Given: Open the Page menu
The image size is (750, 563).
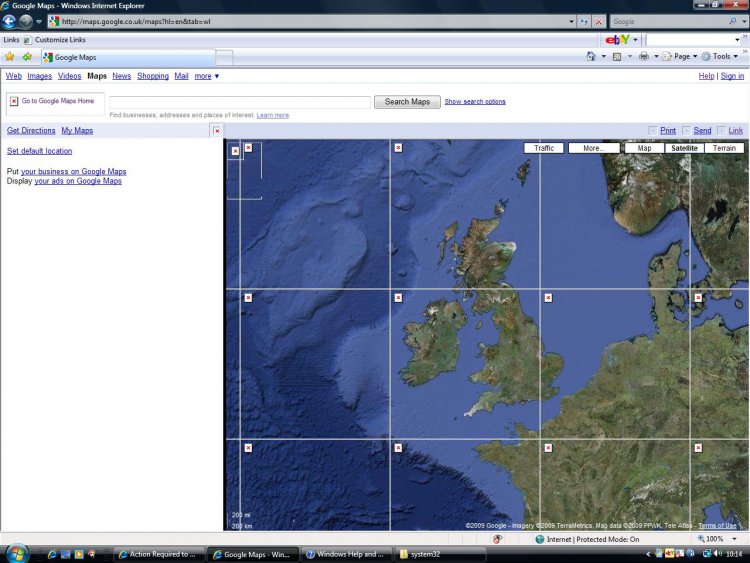Looking at the screenshot, I should [680, 56].
